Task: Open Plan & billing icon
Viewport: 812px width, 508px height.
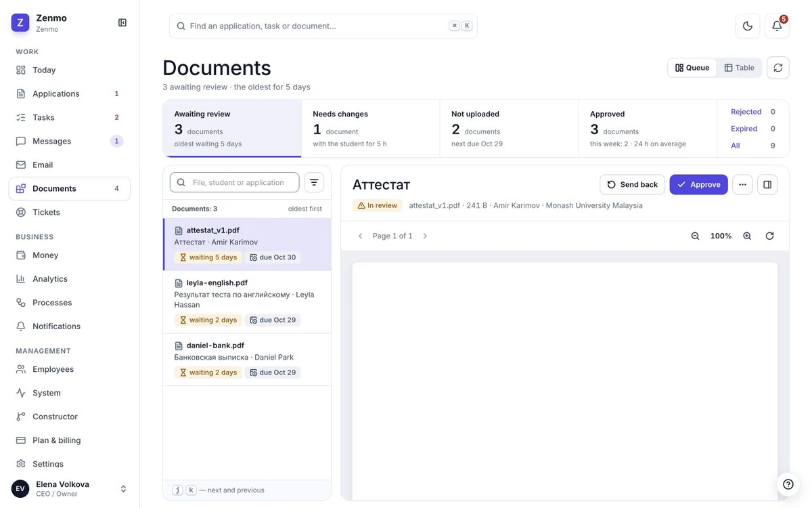Action: [x=21, y=440]
